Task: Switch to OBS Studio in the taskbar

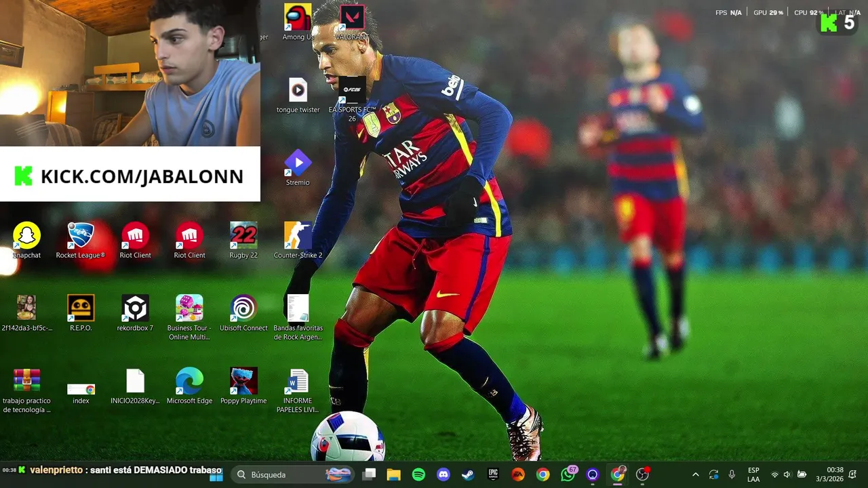Action: [x=642, y=474]
